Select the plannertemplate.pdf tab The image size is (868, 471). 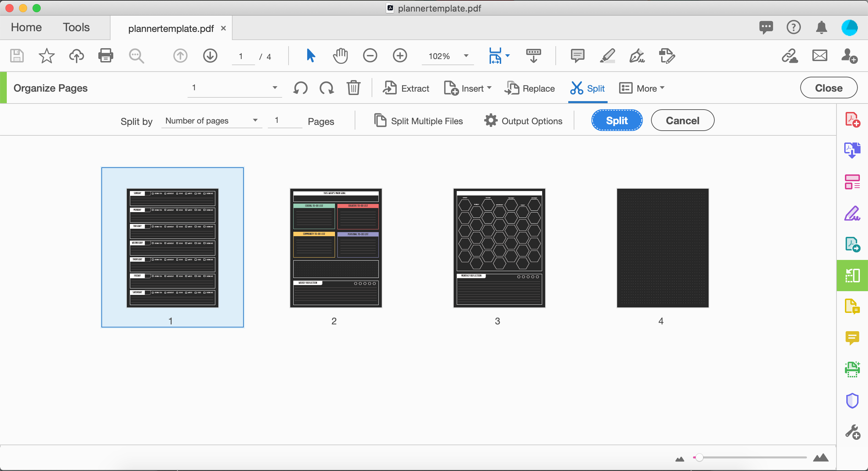click(x=171, y=29)
